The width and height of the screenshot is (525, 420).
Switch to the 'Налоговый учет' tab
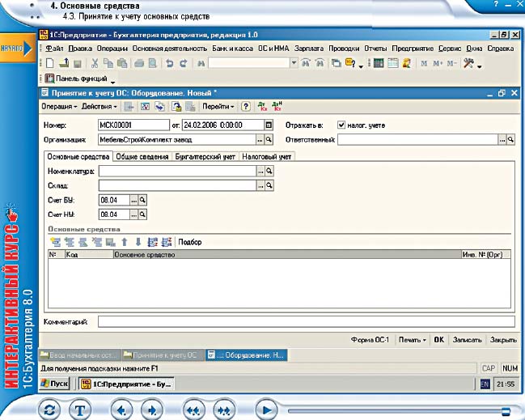coord(267,156)
